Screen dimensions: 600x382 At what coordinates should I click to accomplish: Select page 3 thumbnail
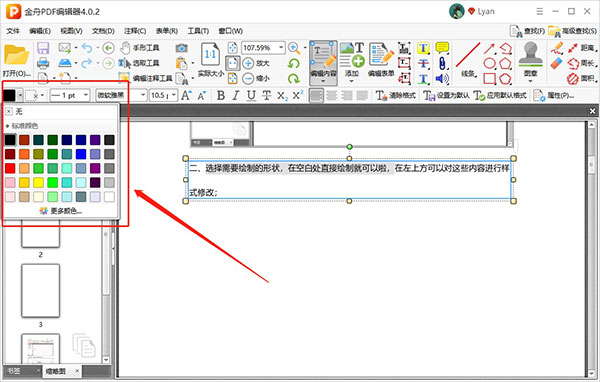pos(41,291)
